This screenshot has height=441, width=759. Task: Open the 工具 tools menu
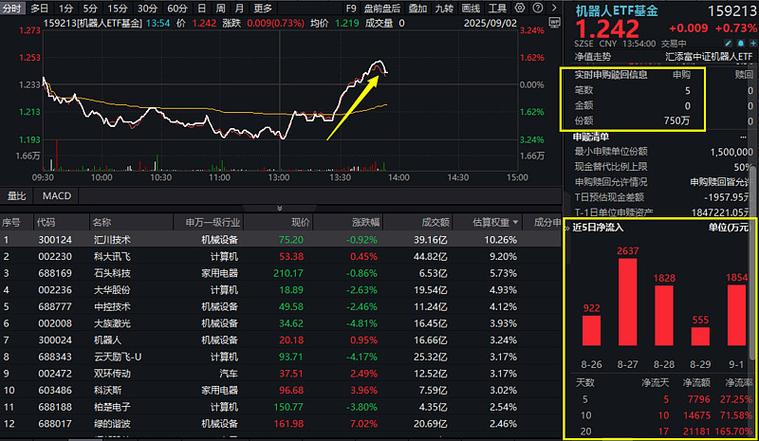click(497, 8)
